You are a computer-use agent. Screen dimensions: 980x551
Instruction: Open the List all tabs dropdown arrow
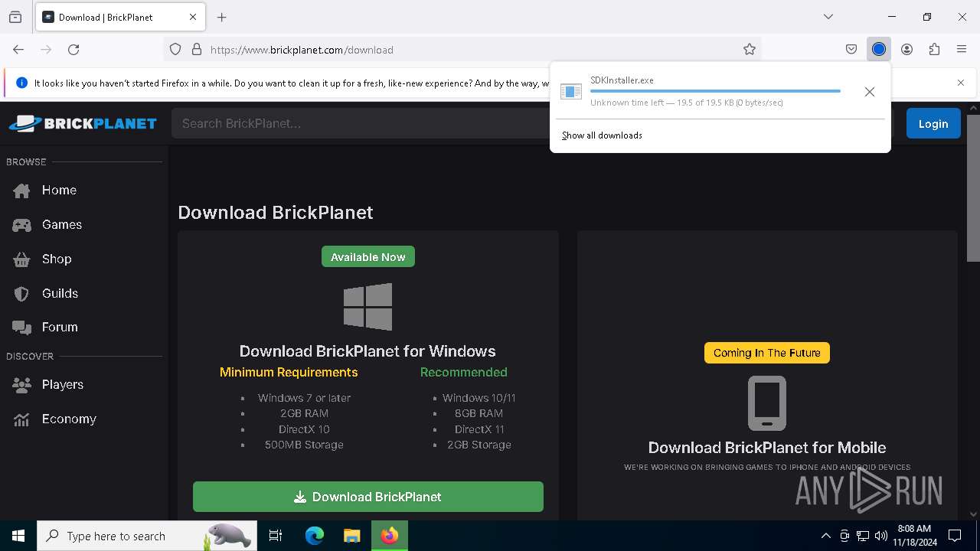(x=828, y=17)
